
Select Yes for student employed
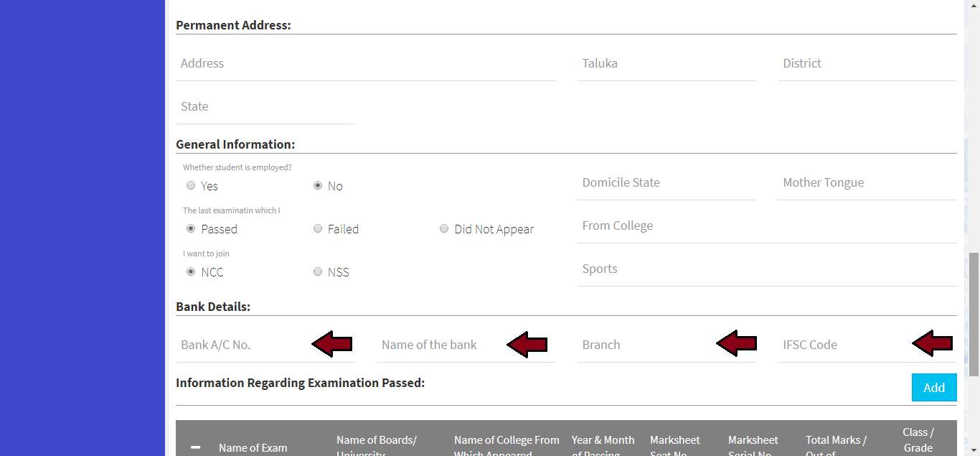[191, 186]
